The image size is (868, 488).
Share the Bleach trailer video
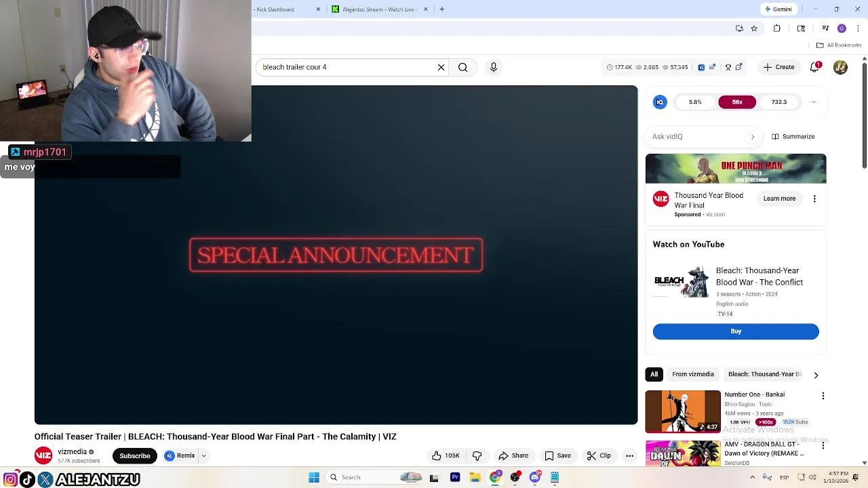pyautogui.click(x=513, y=456)
